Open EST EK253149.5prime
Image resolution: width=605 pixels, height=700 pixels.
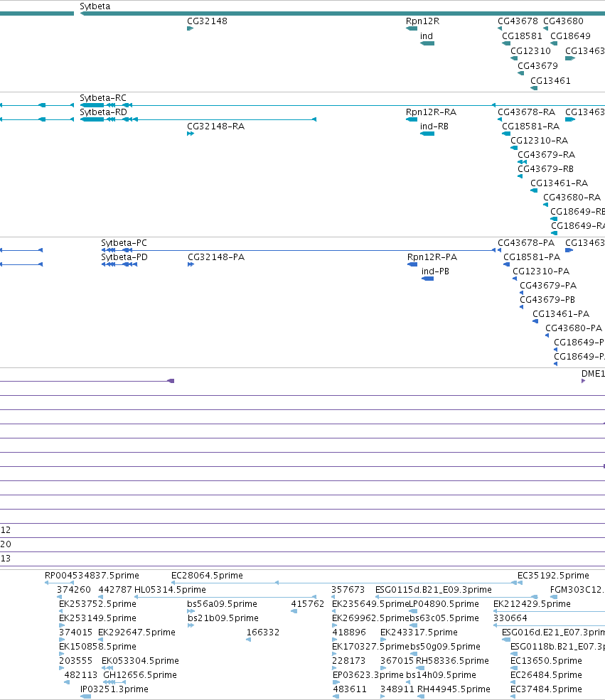[x=98, y=618]
